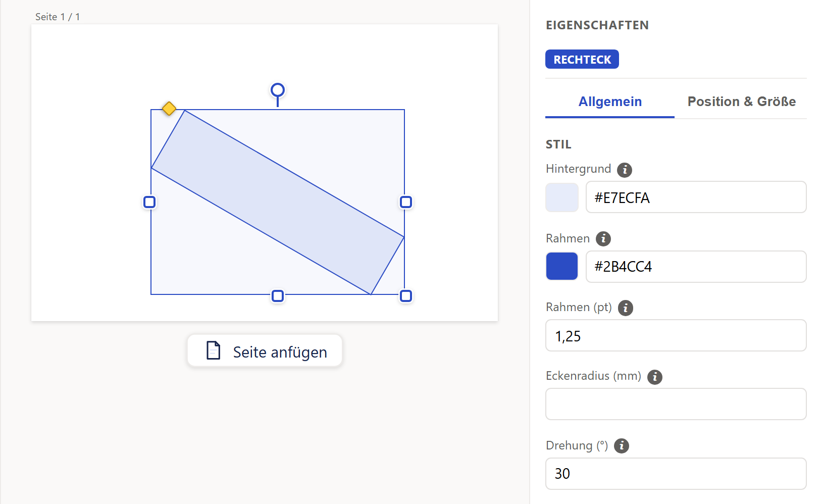Show info for Rahmen (pt) field

point(626,308)
